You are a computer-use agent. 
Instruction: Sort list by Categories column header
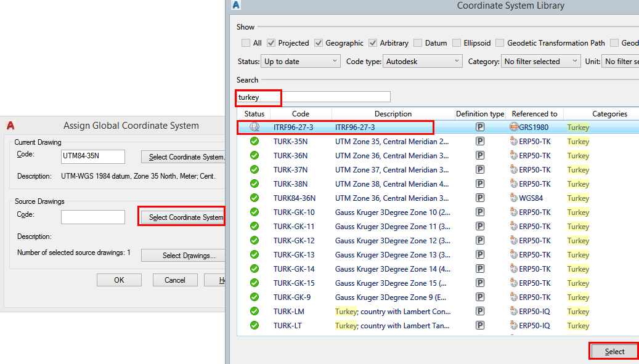(x=601, y=114)
